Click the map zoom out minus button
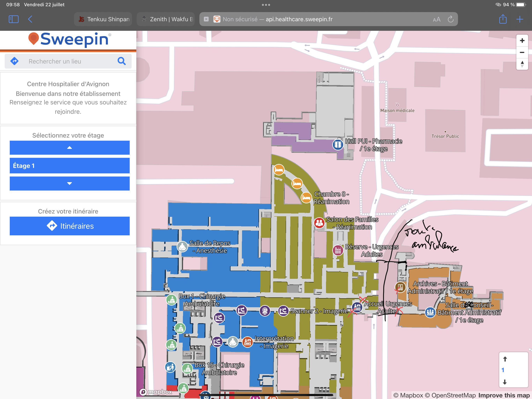The width and height of the screenshot is (532, 399). coord(522,52)
